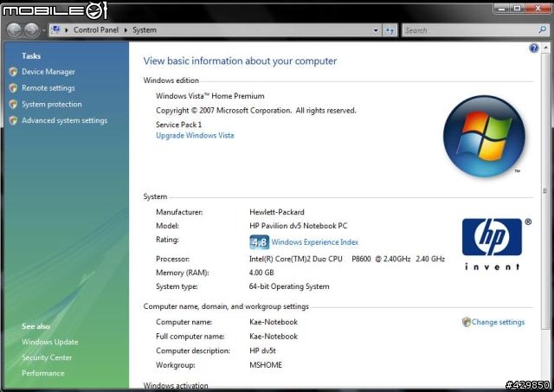Open Performance under See also

pos(43,373)
